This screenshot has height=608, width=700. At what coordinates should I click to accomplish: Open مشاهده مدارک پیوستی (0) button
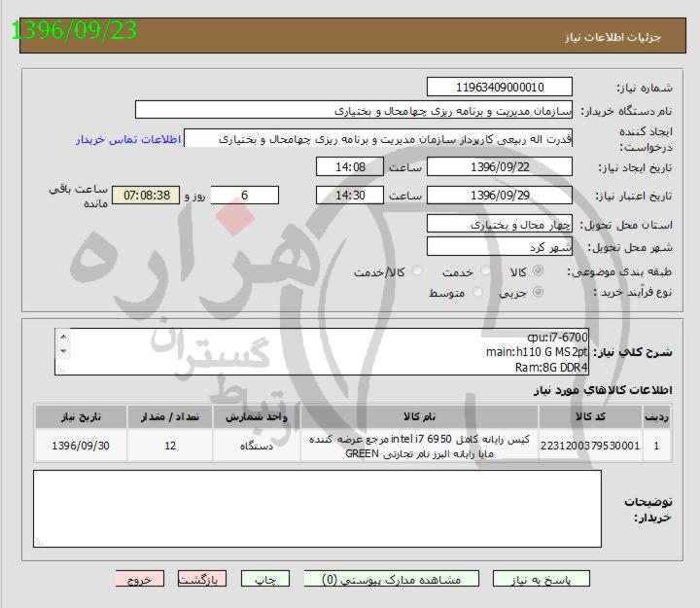391,579
